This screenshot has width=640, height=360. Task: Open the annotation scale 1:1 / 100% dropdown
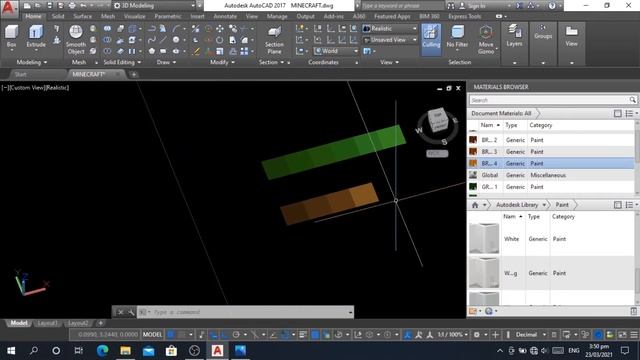[452, 335]
